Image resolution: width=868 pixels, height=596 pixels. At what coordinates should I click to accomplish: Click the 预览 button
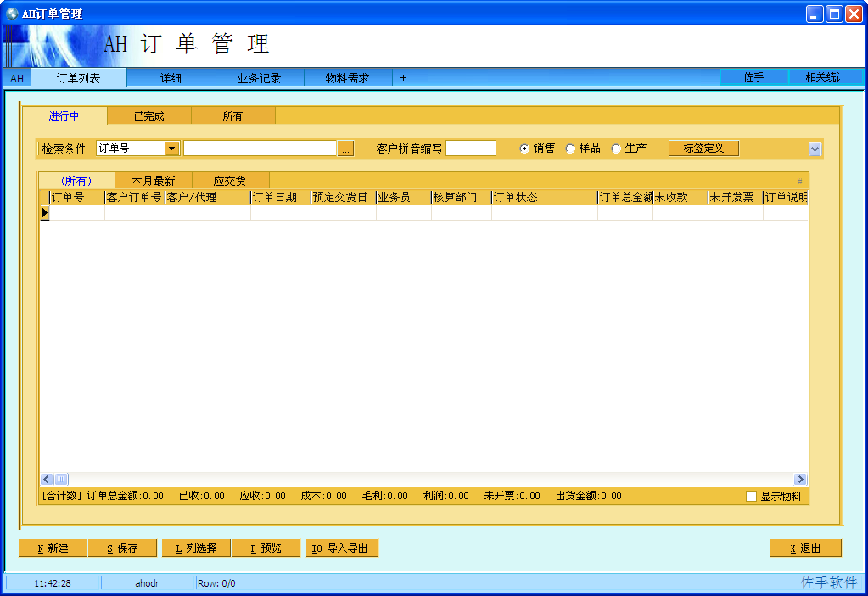(266, 548)
